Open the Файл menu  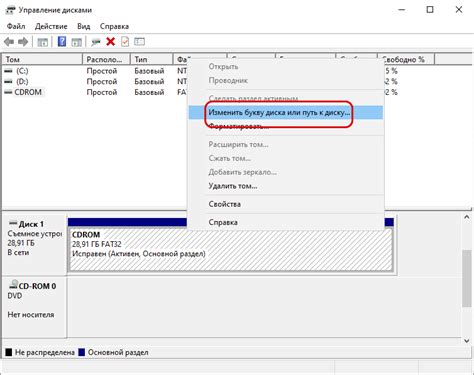click(x=16, y=26)
